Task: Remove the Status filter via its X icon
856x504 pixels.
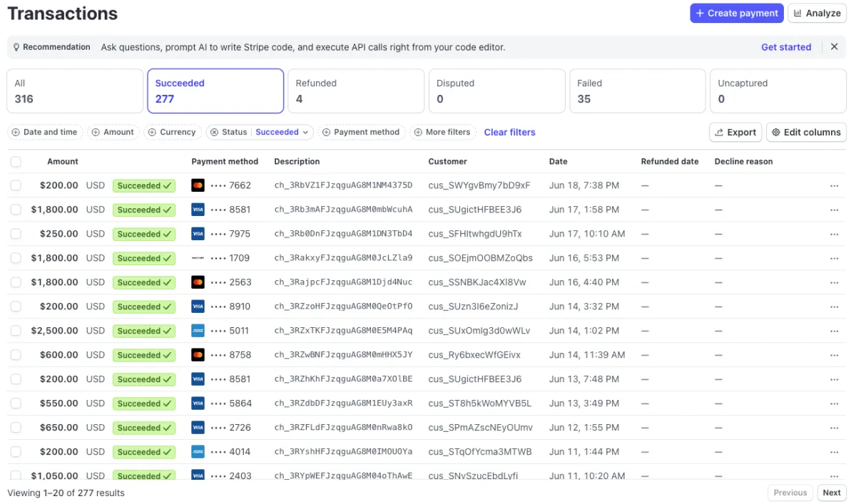Action: coord(214,132)
